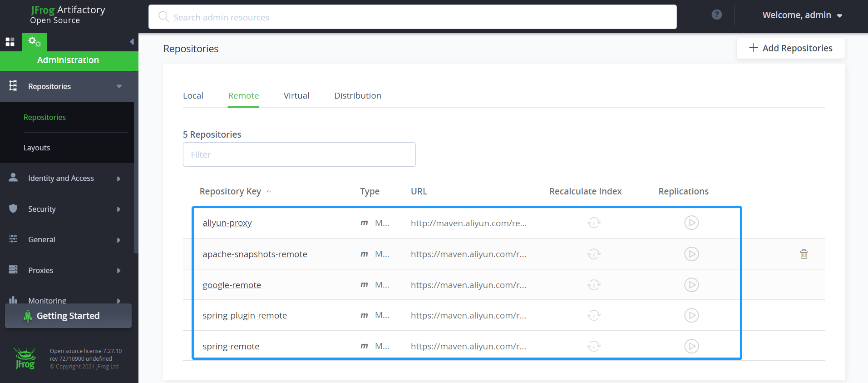Click the Replications column header

683,191
